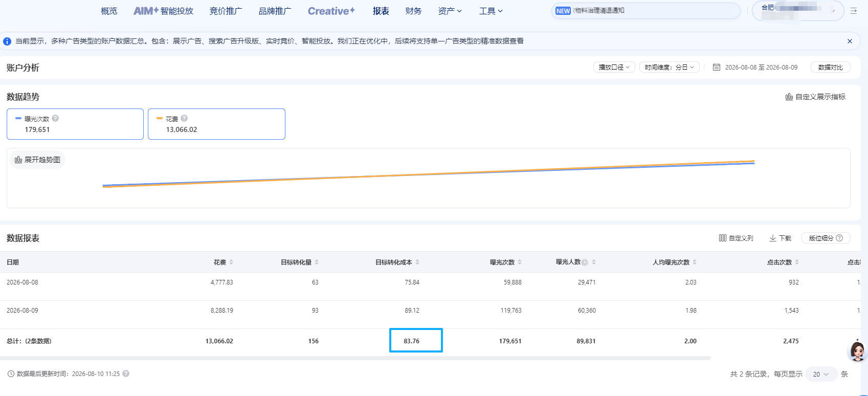Expand the 工具 tools menu
868x396 pixels.
(491, 11)
